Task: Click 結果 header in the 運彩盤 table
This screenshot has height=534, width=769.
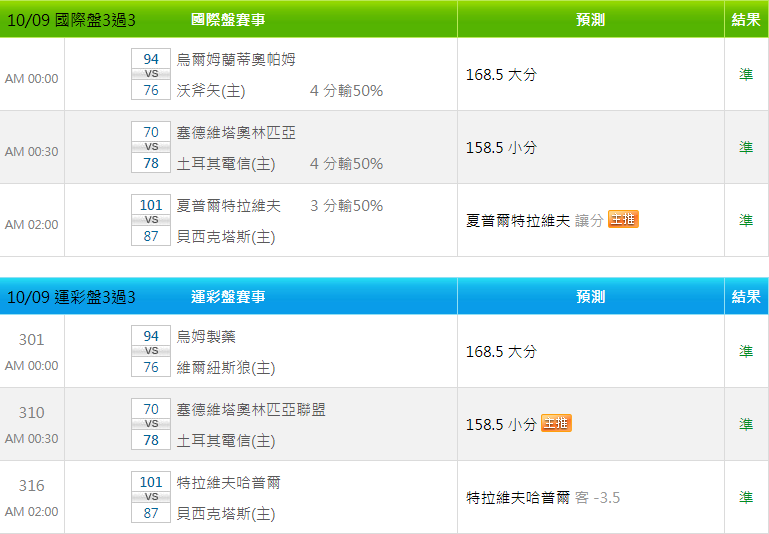Action: point(746,297)
